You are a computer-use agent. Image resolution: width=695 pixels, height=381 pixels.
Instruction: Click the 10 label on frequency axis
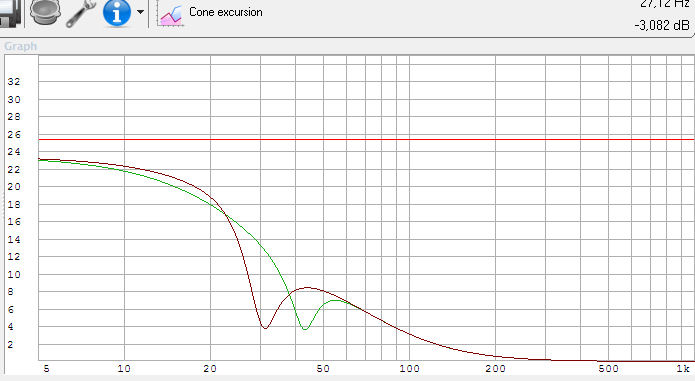[x=124, y=369]
